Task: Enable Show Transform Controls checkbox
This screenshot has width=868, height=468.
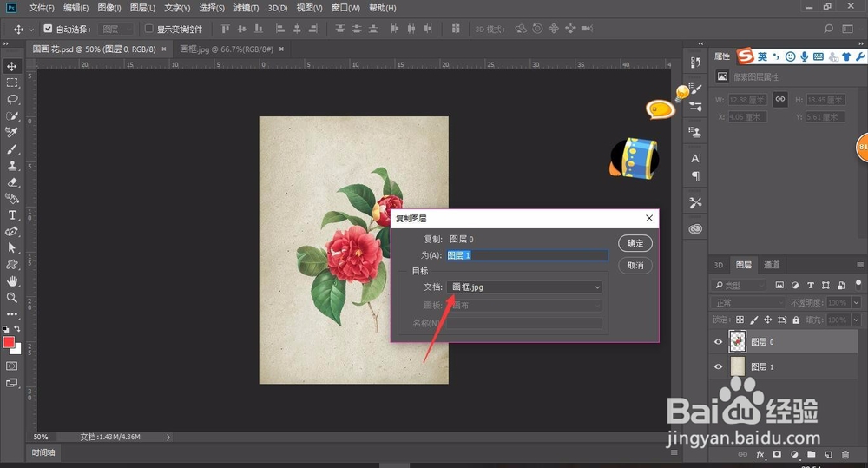Action: pos(149,29)
